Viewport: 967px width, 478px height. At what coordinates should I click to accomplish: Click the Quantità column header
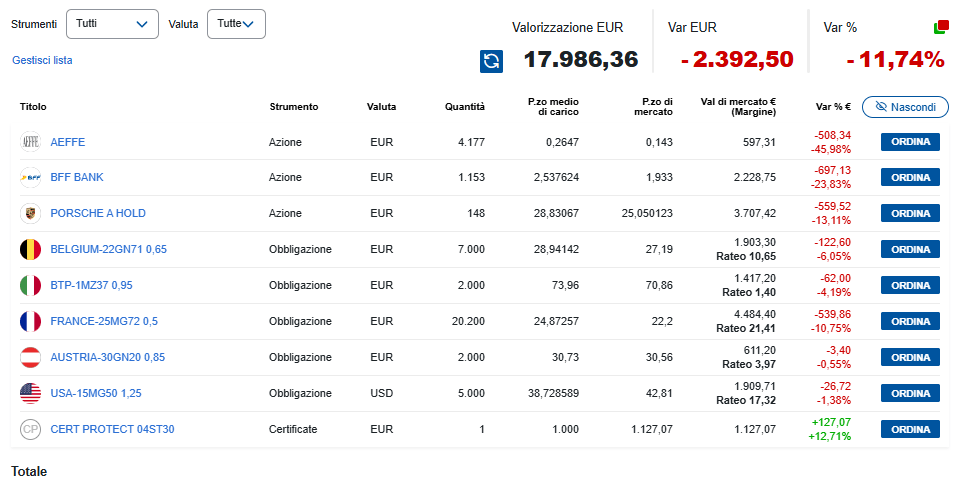tap(465, 107)
